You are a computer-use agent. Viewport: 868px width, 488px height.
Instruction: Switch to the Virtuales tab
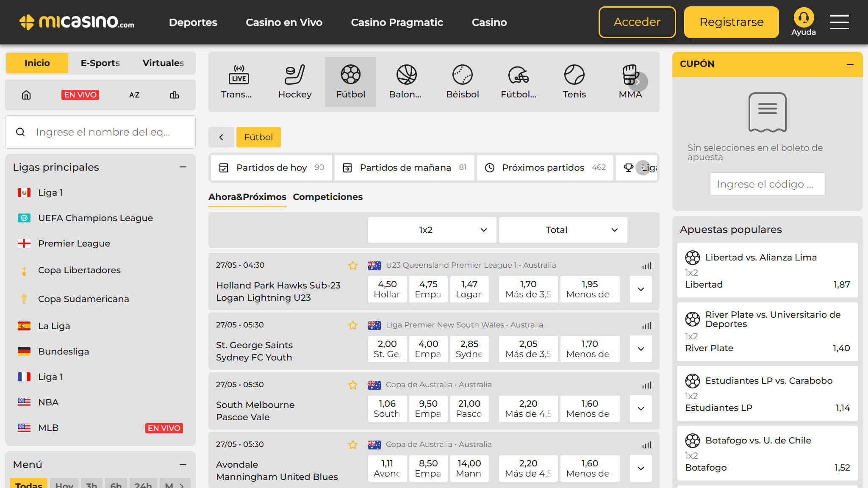click(163, 63)
